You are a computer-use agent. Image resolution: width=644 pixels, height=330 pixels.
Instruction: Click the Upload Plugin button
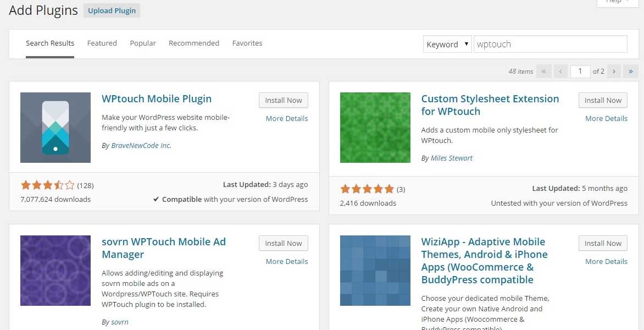point(112,10)
